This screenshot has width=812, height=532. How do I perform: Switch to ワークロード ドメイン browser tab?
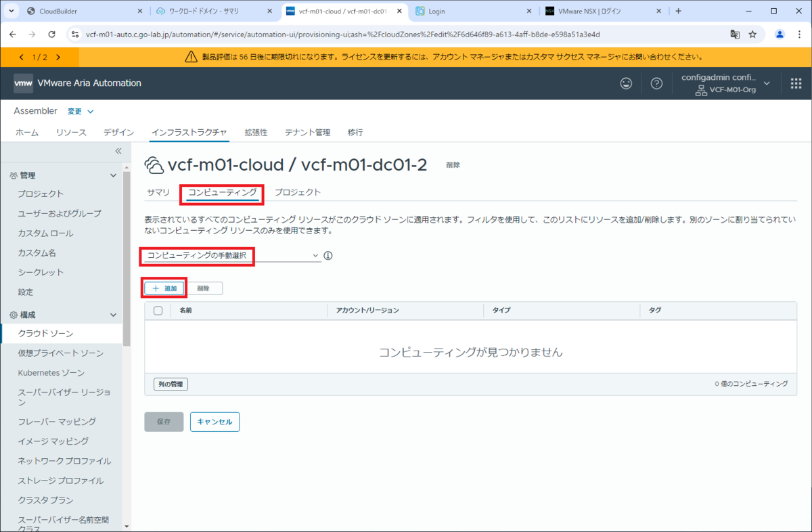click(214, 12)
